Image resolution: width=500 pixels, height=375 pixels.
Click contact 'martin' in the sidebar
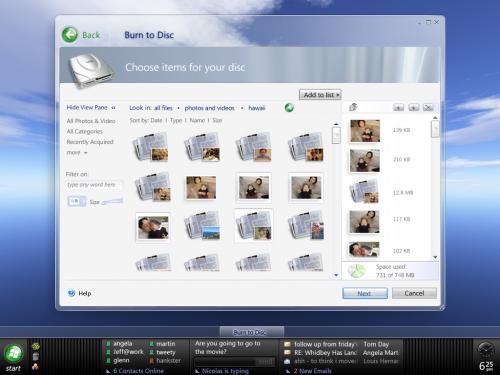click(x=166, y=344)
